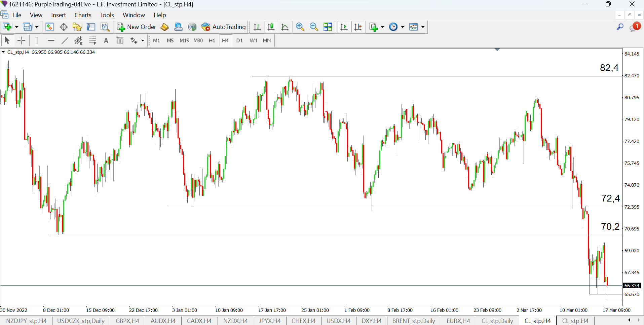The image size is (644, 325).
Task: Expand the Templates dropdown arrow
Action: coord(423,27)
